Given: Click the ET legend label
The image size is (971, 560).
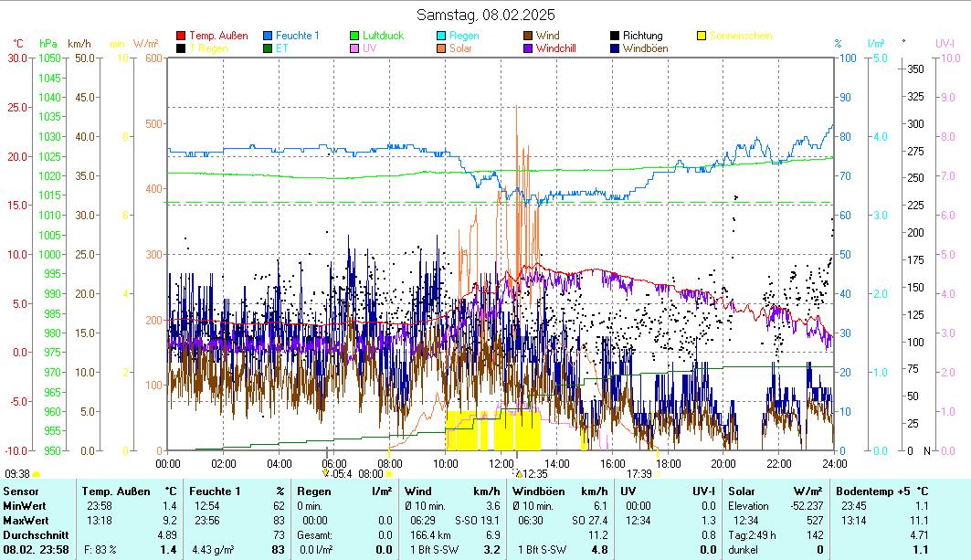Looking at the screenshot, I should coord(281,48).
